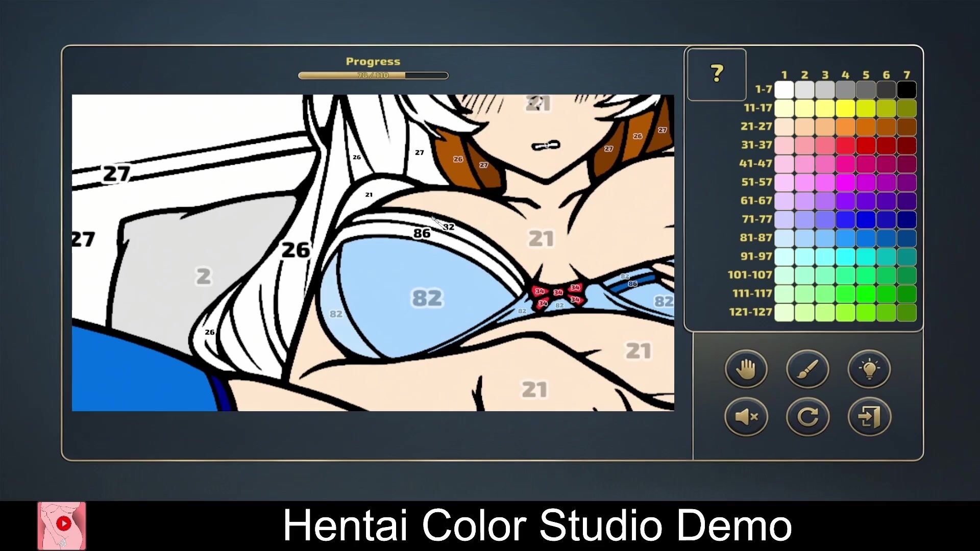Click the exit door icon
Screen dimensions: 980x551
tap(869, 417)
